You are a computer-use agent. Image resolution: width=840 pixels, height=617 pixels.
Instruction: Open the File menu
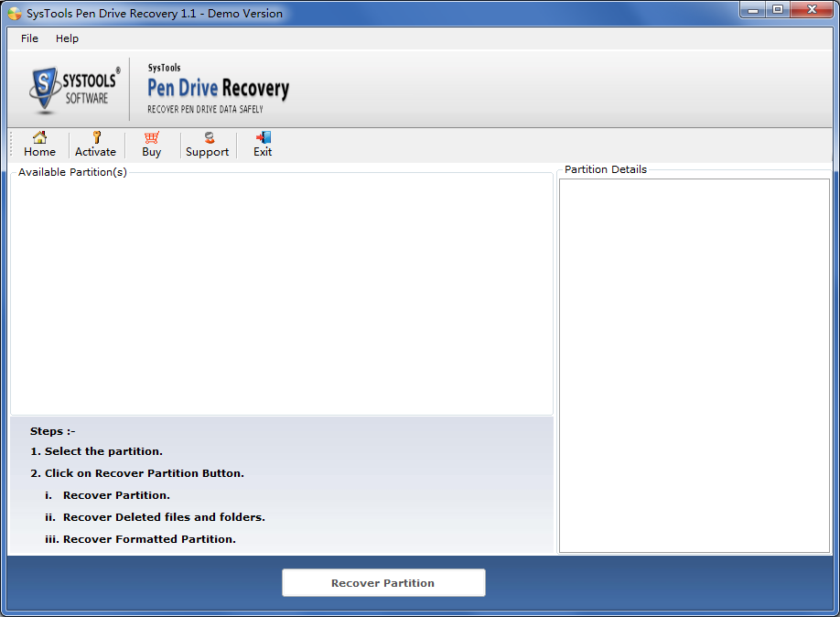(29, 38)
